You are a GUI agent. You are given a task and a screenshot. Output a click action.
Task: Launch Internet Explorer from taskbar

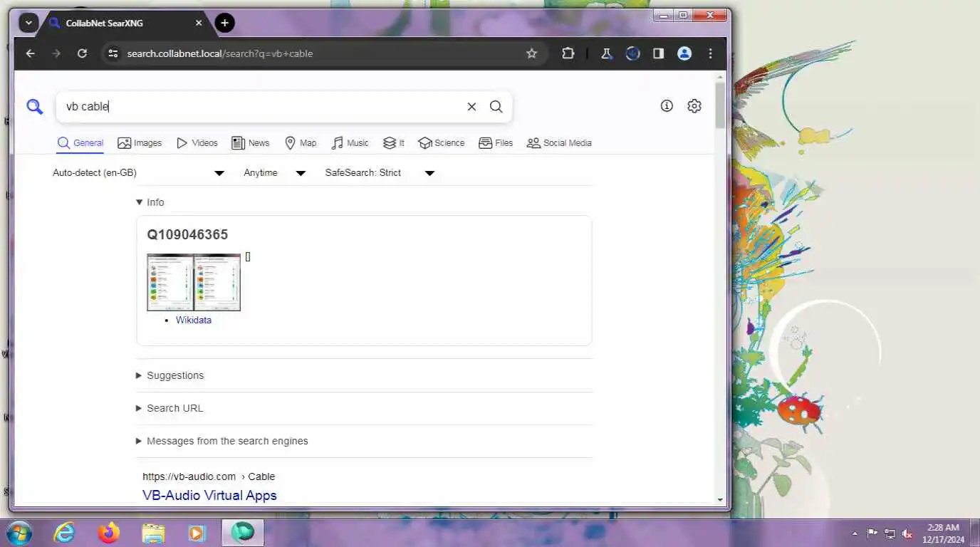coord(64,533)
